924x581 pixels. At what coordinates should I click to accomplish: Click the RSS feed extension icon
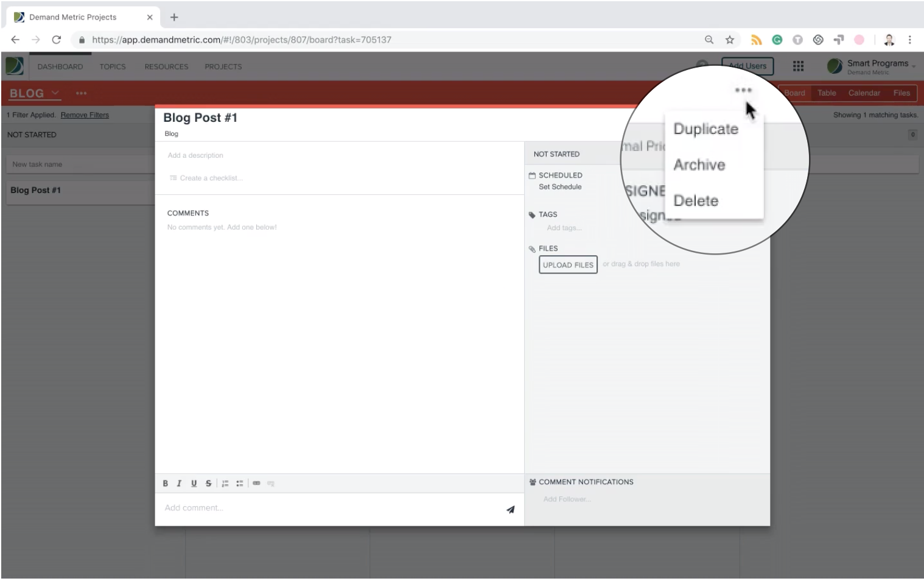point(757,40)
